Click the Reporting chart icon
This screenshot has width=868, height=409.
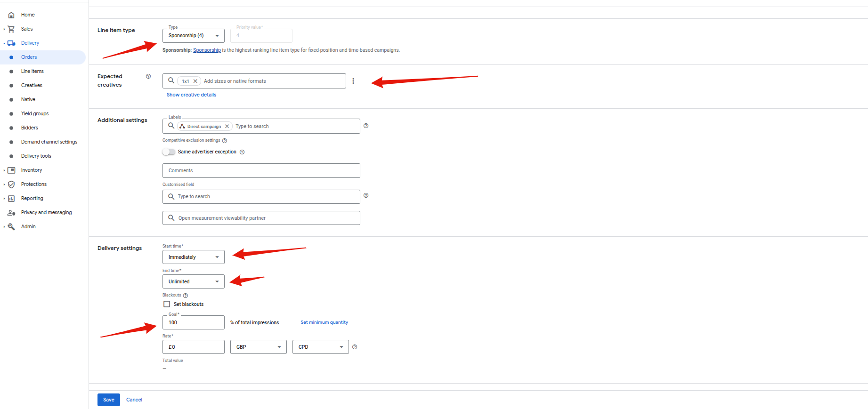click(11, 199)
